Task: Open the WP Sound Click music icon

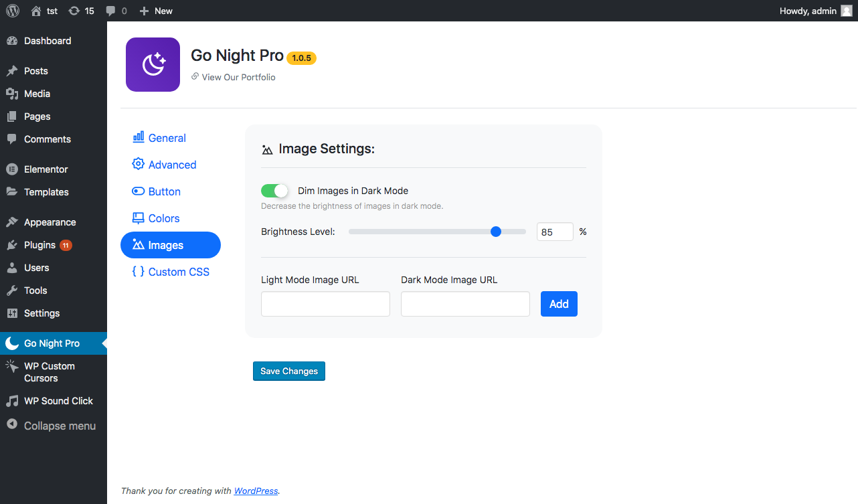Action: pos(11,401)
